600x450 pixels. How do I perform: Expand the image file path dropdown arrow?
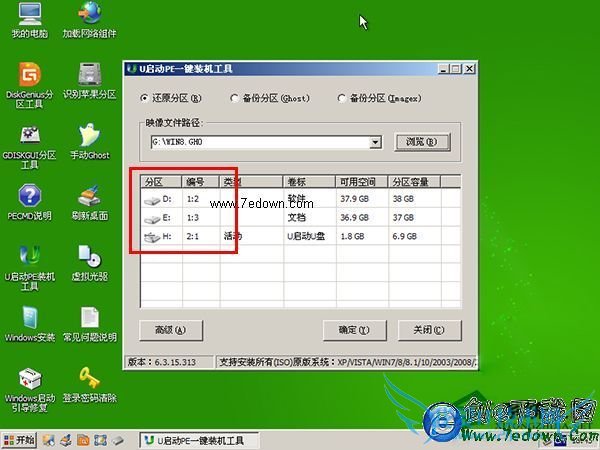[375, 142]
